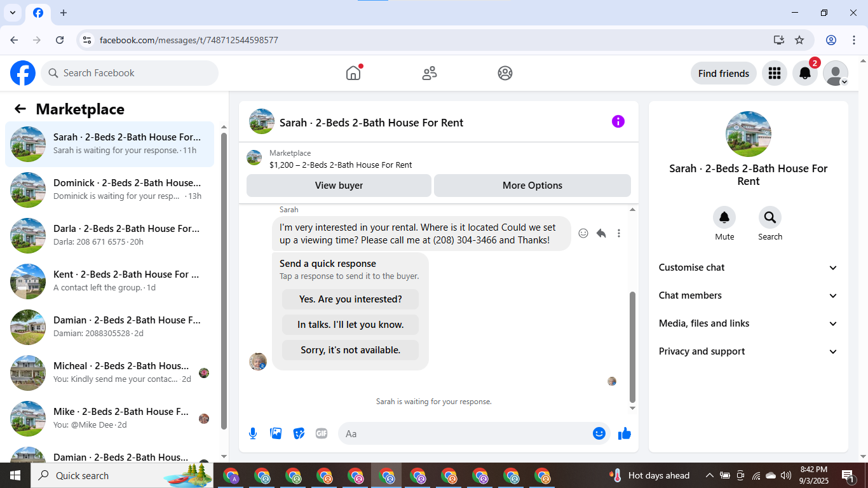Search in conversation magnifier icon
Screen dimensions: 868x488
pyautogui.click(x=770, y=218)
